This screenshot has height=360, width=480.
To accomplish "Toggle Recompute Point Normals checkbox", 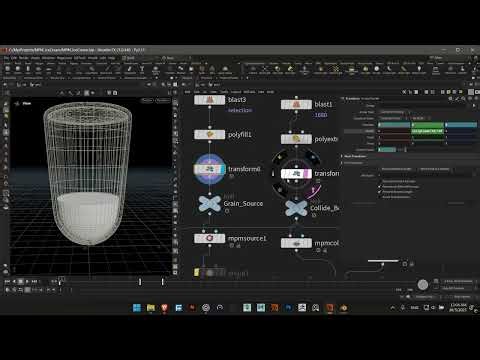I will coord(380,181).
